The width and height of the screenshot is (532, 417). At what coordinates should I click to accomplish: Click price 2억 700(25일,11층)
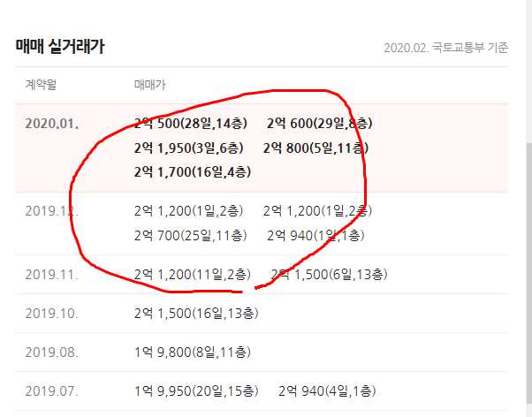pyautogui.click(x=190, y=236)
